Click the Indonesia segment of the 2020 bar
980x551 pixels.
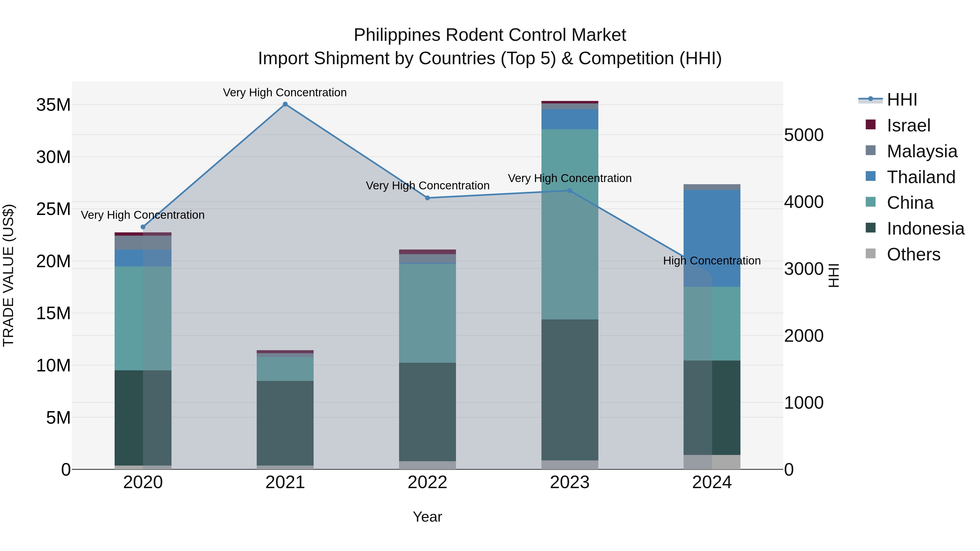[143, 418]
